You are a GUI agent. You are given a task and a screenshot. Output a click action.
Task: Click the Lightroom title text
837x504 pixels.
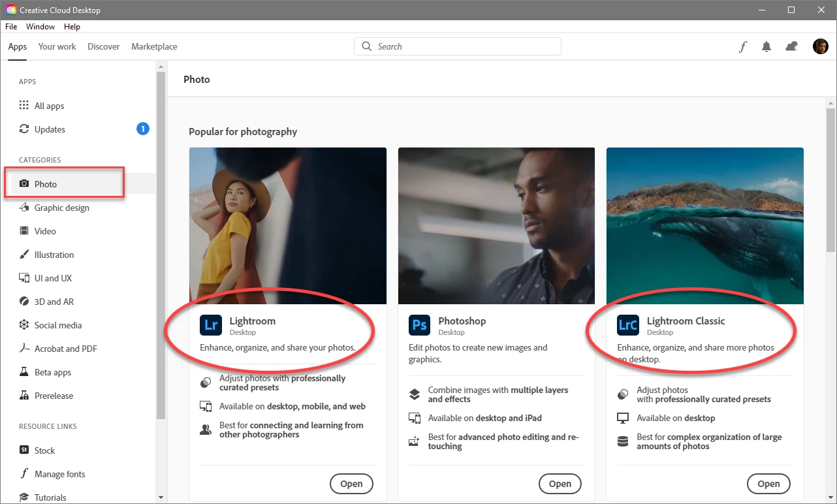pyautogui.click(x=253, y=321)
